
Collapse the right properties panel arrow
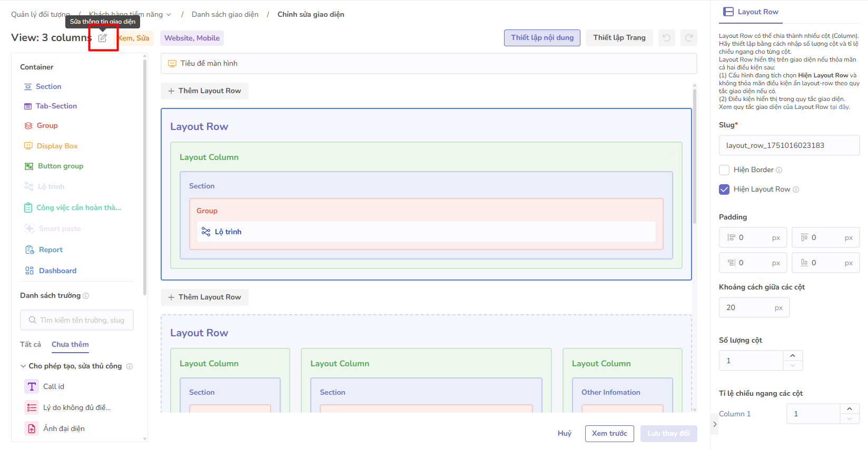point(714,424)
